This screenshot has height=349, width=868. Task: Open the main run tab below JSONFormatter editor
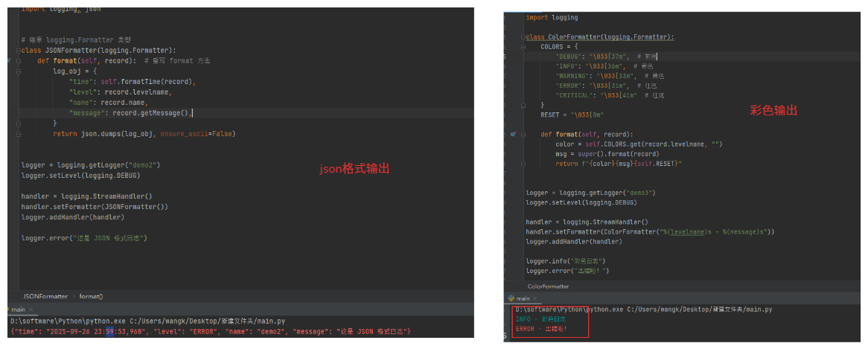pos(19,309)
